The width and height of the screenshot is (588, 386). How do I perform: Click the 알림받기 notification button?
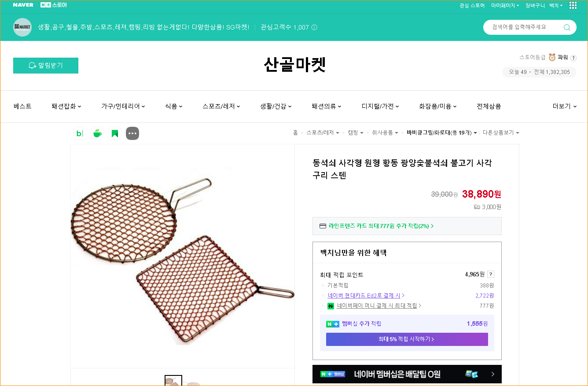coord(45,65)
